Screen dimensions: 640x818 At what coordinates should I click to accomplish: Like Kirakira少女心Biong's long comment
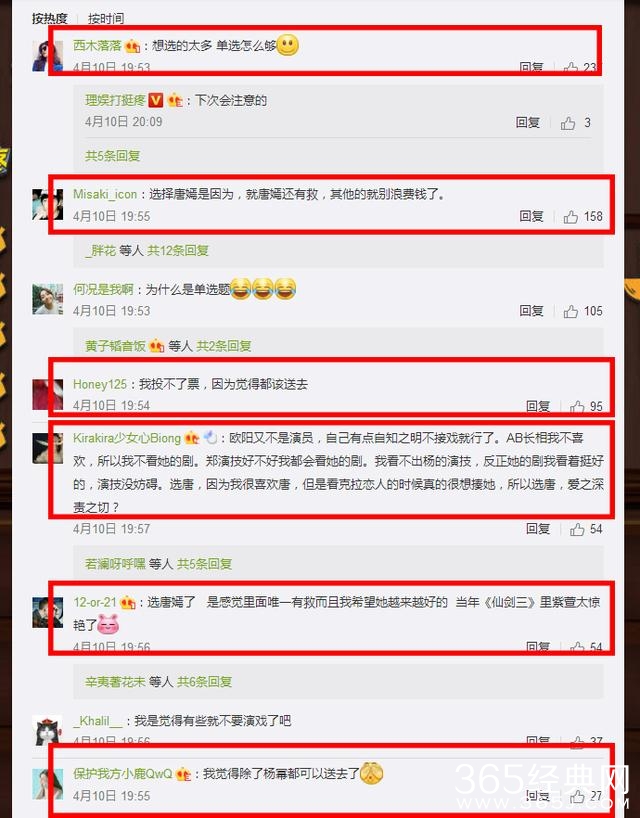tap(577, 530)
